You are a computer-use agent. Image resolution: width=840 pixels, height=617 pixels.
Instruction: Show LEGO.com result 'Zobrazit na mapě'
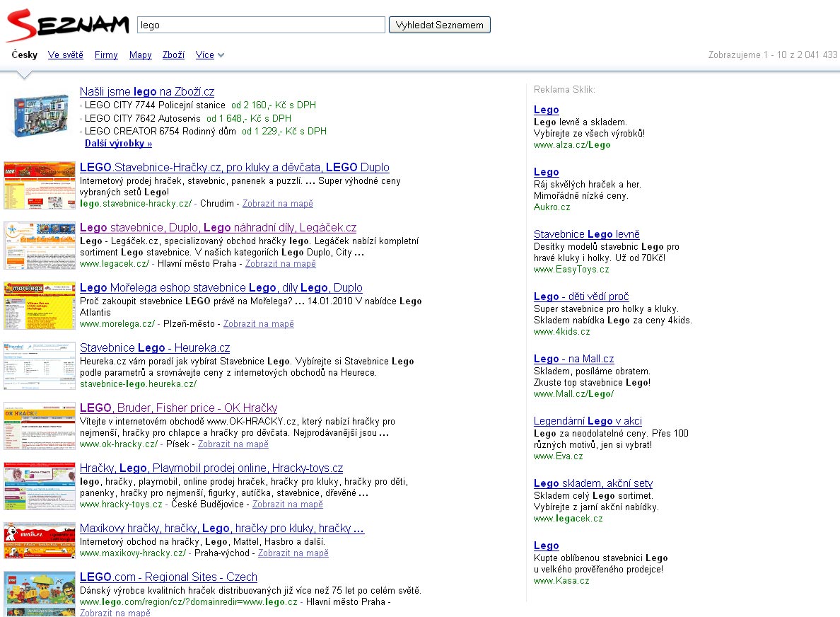point(115,613)
